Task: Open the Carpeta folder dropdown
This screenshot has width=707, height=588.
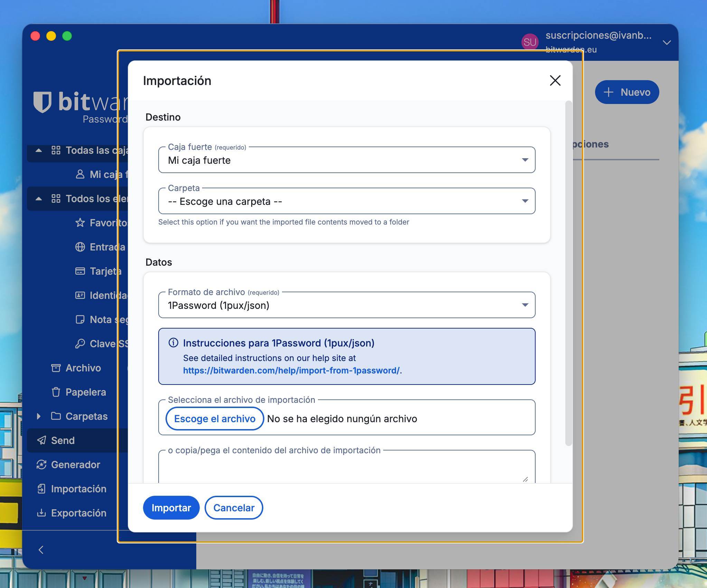Action: 347,201
